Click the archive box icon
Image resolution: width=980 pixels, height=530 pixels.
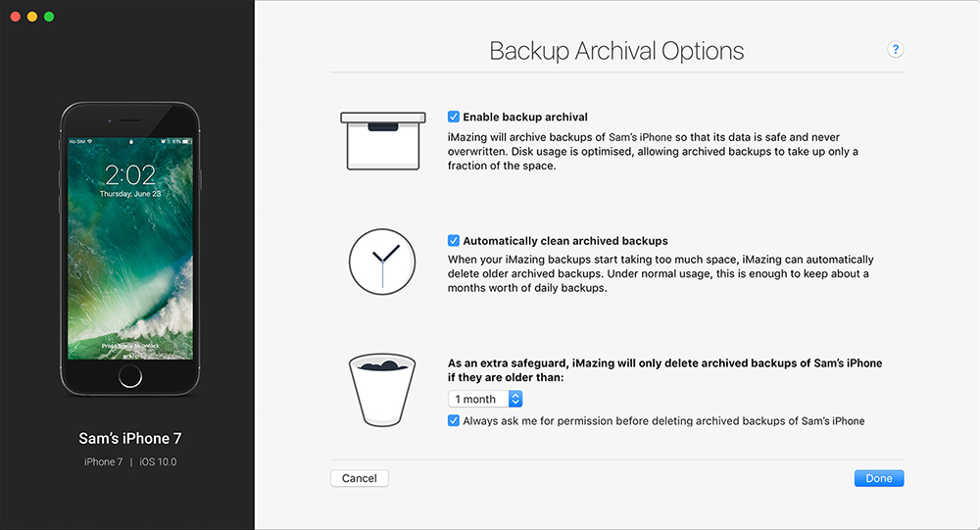point(383,141)
